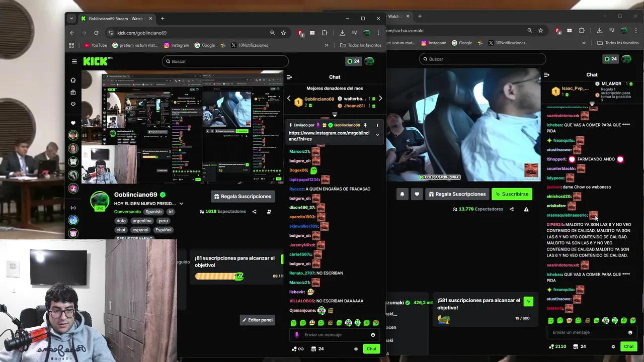Open Browse icon below home in Kick sidebar
644x362 pixels.
73,92
